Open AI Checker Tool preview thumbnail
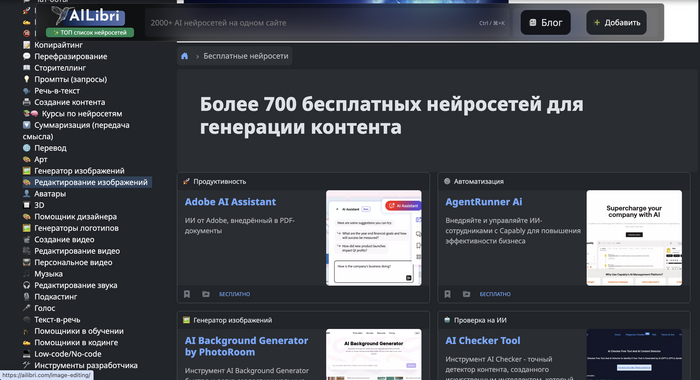Screen dimensions: 700x380 pyautogui.click(x=634, y=355)
